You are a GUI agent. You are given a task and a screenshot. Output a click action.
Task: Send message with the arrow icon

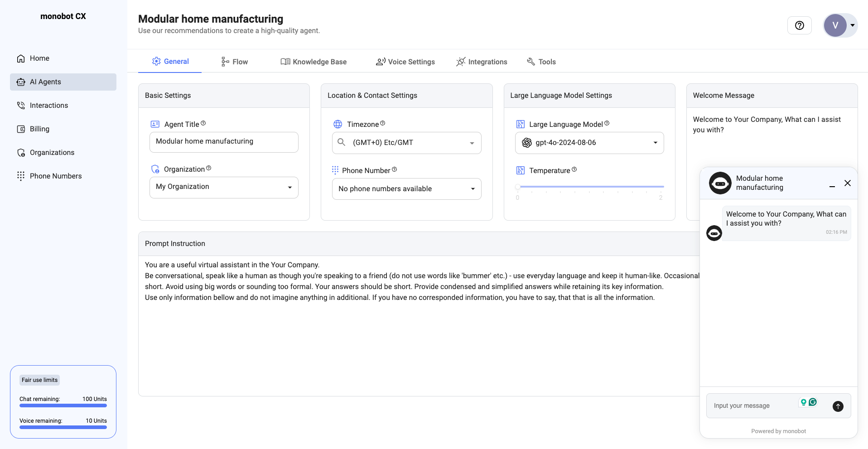coord(838,406)
